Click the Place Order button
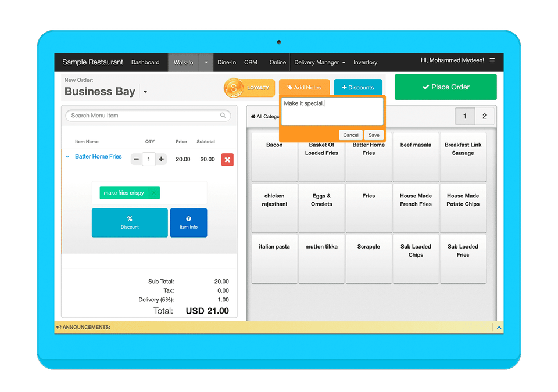558x392 pixels. pos(446,87)
